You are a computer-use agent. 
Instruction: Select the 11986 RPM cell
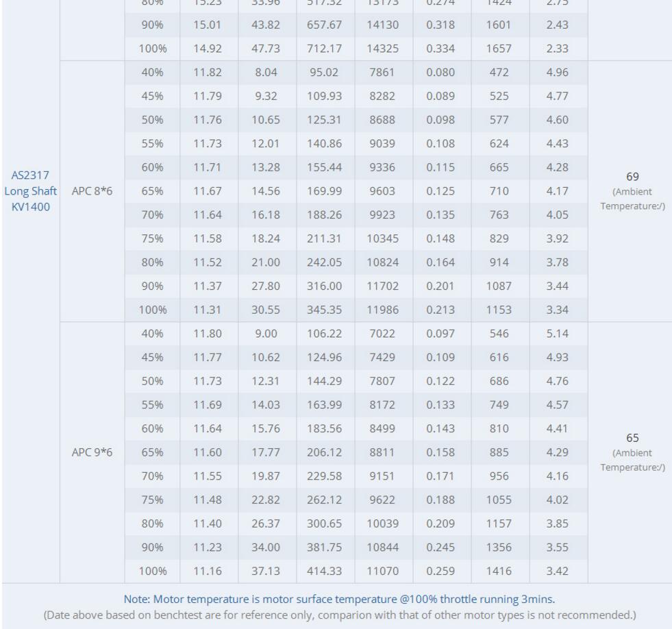[x=383, y=308]
